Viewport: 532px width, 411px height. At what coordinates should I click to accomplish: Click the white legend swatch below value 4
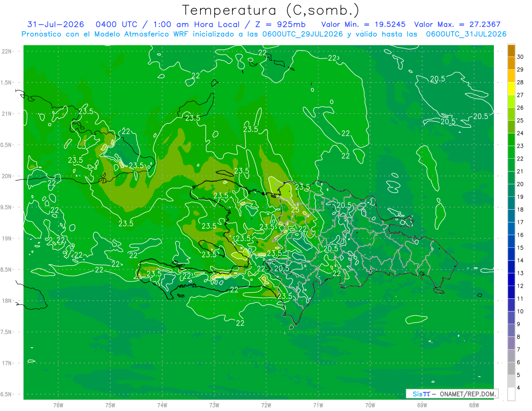coord(511,394)
